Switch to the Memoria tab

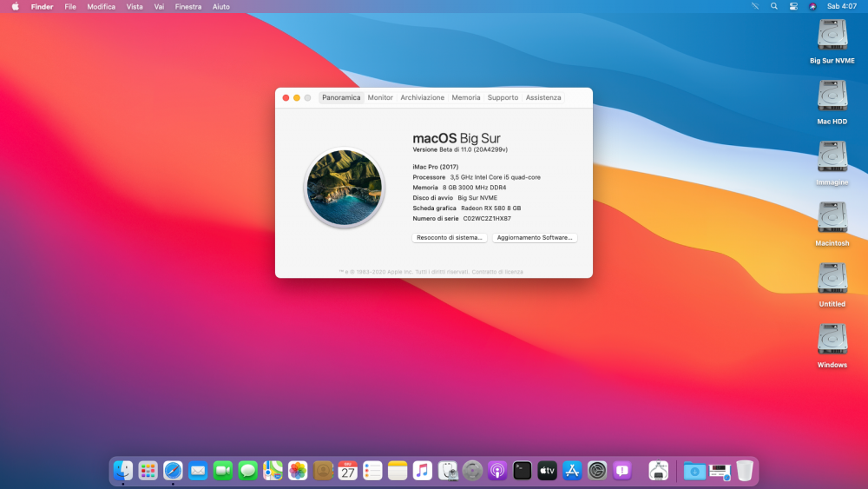point(466,97)
